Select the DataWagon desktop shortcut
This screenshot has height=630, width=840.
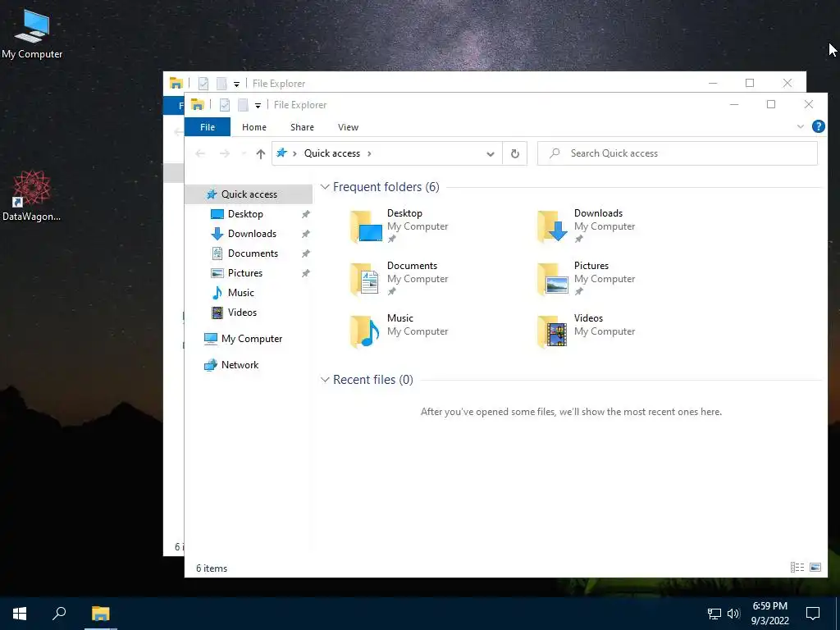[32, 195]
